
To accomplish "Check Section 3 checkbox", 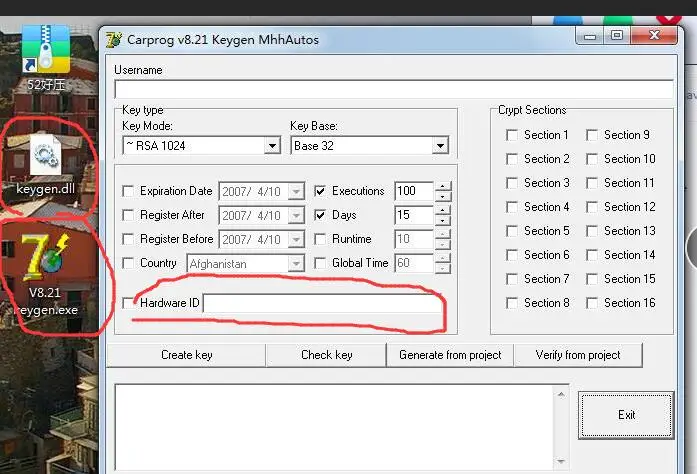I will (512, 183).
